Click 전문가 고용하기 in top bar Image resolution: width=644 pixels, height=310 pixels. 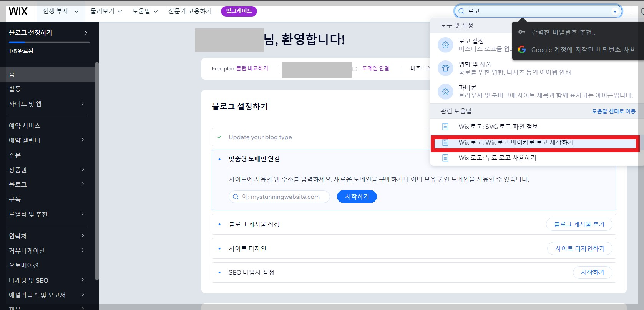click(190, 11)
